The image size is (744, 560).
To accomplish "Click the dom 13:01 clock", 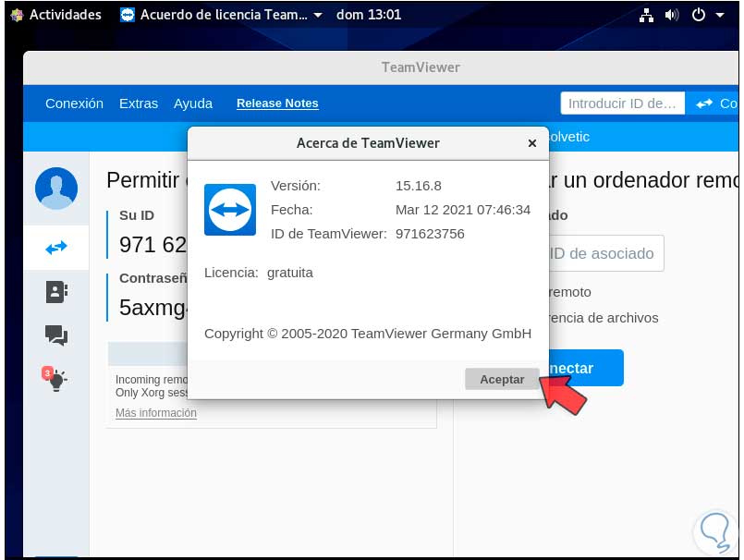I will (x=369, y=15).
